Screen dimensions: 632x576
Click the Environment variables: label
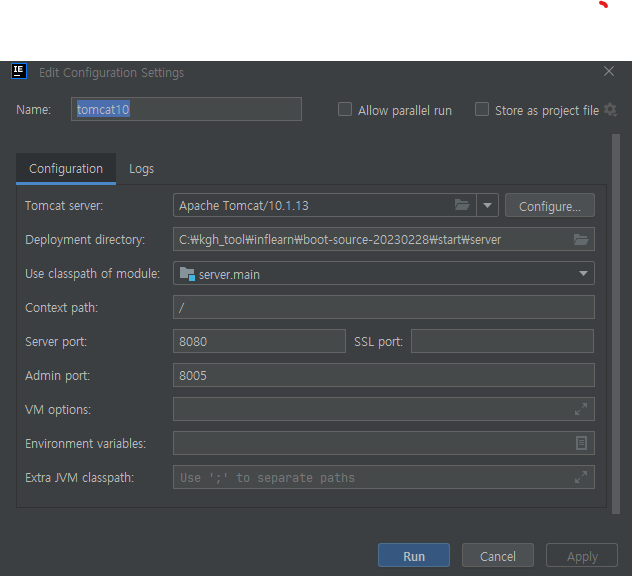[85, 444]
